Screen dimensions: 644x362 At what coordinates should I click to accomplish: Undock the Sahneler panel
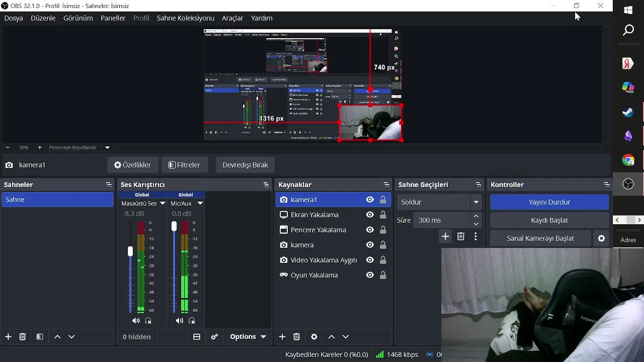point(109,185)
